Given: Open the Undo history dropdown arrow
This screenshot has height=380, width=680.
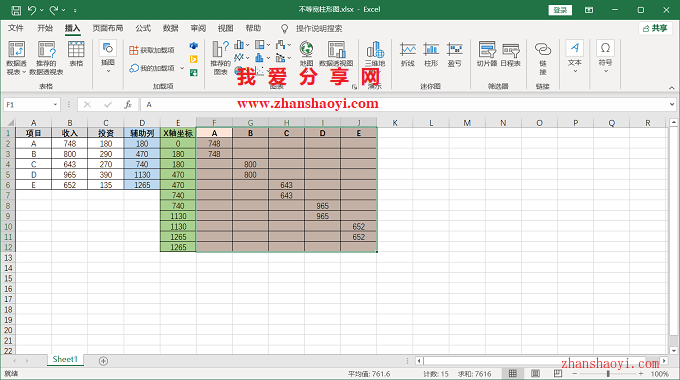Looking at the screenshot, I should pyautogui.click(x=42, y=10).
